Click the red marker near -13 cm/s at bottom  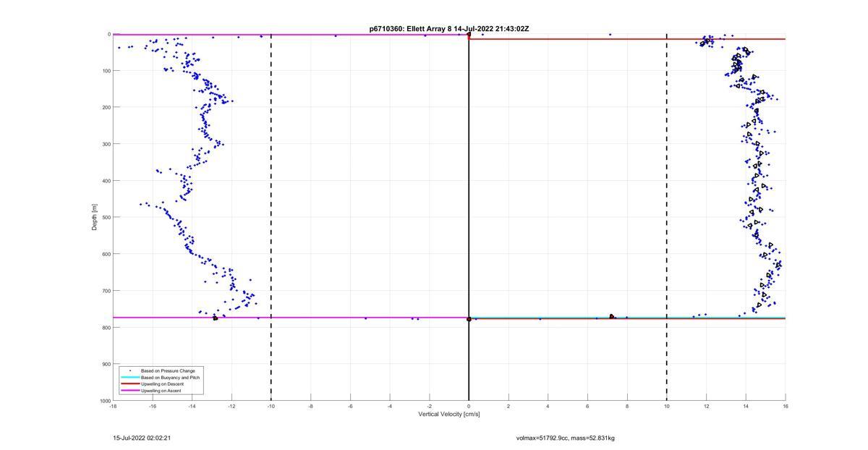pyautogui.click(x=215, y=318)
